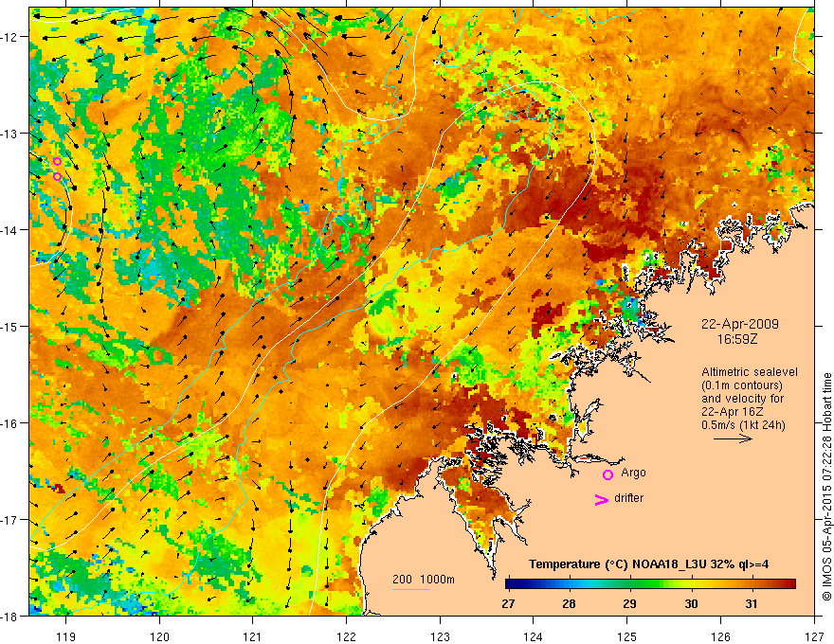The height and width of the screenshot is (644, 834).
Task: Click the colorbar tick label '28'
Action: click(570, 604)
